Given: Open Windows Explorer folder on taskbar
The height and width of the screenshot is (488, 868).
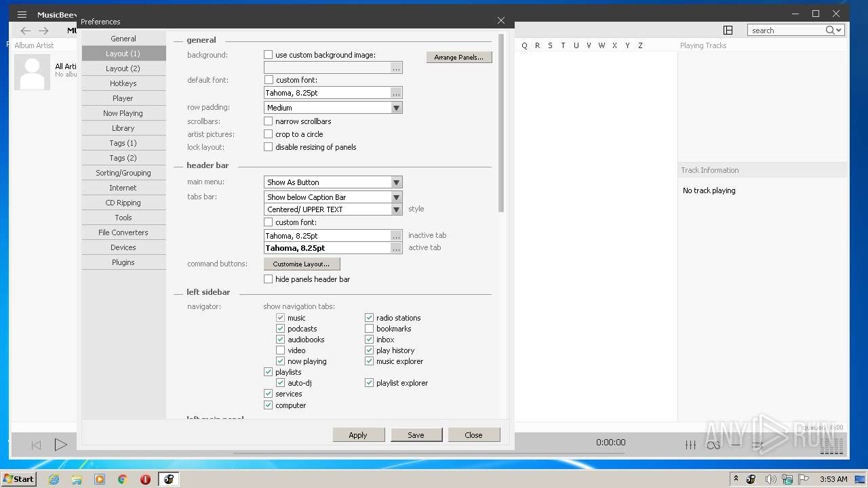Looking at the screenshot, I should [77, 479].
